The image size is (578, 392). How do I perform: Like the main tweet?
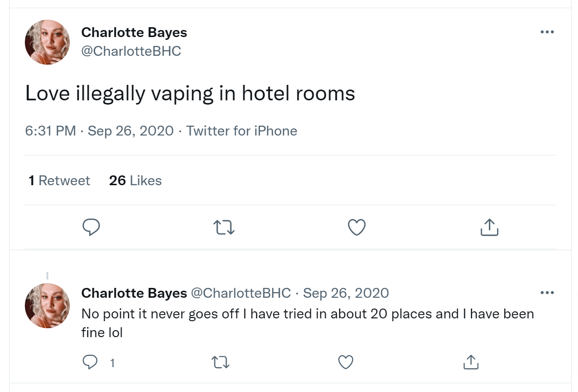[x=357, y=227]
